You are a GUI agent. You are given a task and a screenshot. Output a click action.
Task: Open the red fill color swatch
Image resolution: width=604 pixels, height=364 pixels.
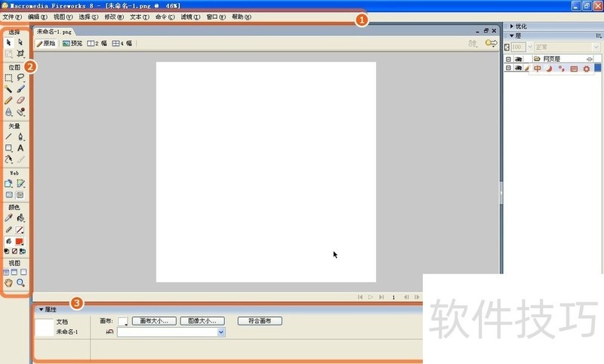[20, 242]
